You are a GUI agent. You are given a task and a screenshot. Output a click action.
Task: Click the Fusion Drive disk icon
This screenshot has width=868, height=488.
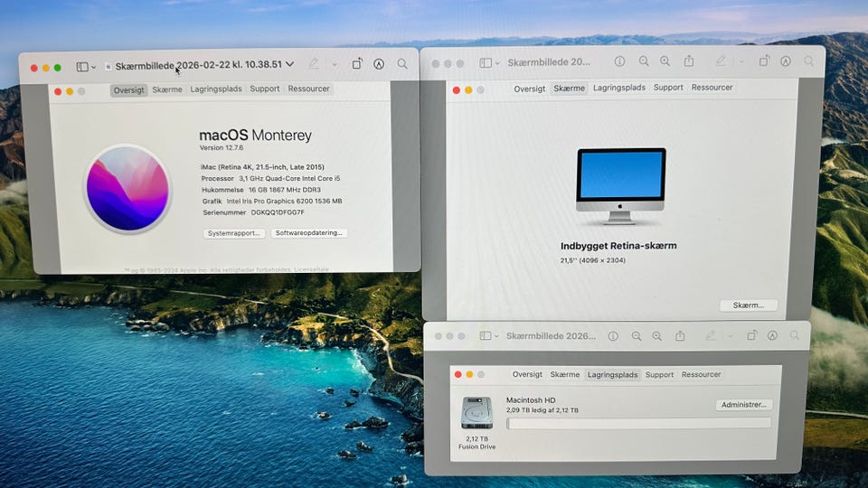[x=476, y=413]
